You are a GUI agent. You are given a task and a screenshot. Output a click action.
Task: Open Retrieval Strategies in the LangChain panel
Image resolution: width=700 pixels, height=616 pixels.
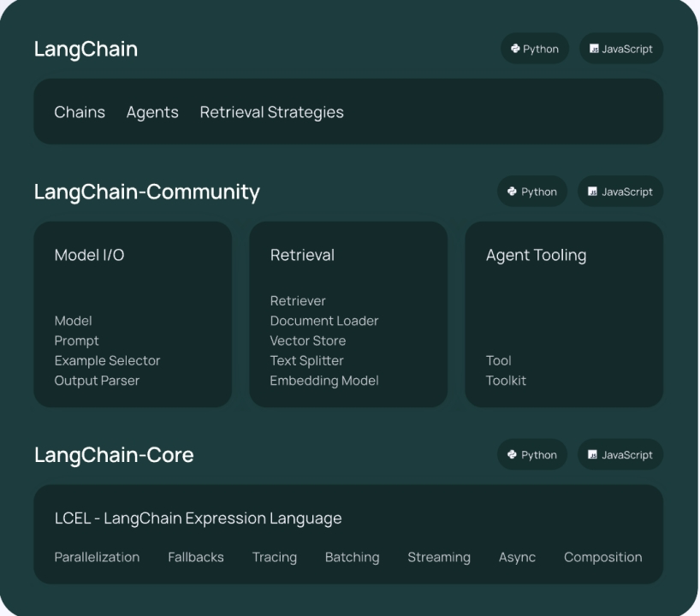271,112
